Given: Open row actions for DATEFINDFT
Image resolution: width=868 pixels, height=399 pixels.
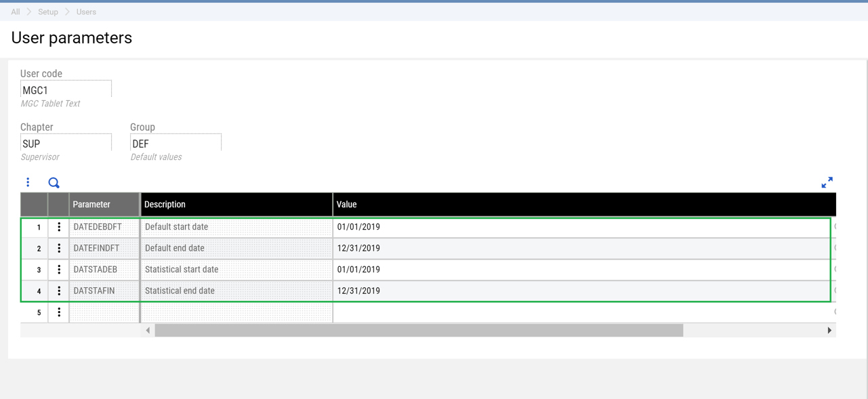Looking at the screenshot, I should 58,248.
